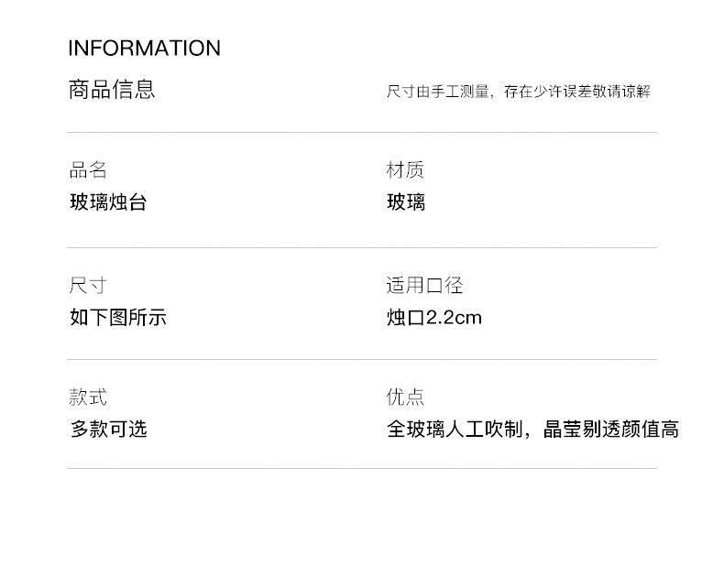Click the divider between 尺寸 and 款式 rows
Screen dimensions: 724x588
(362, 360)
